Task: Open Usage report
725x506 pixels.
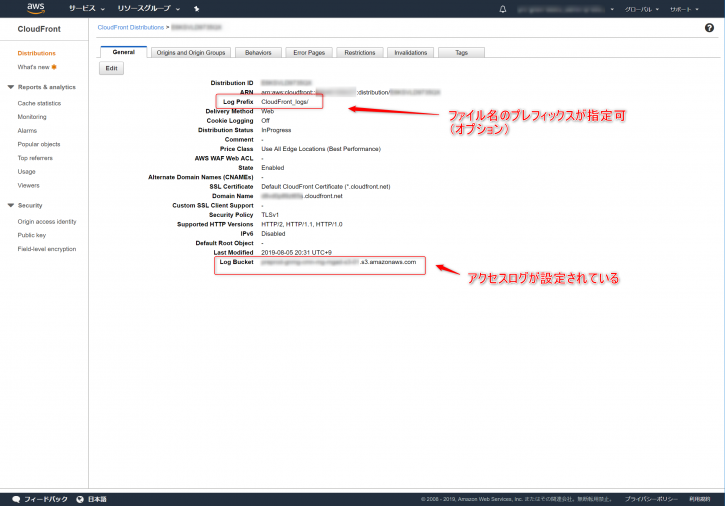Action: 26,172
